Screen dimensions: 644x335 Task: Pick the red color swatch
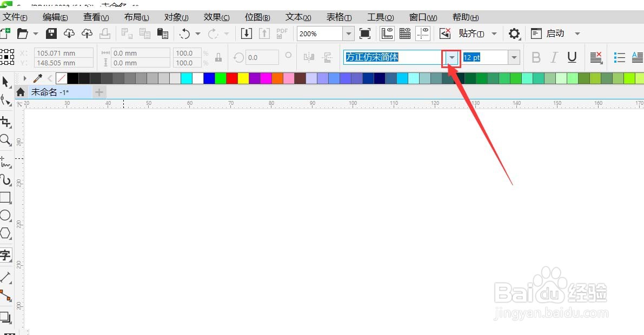click(x=231, y=78)
